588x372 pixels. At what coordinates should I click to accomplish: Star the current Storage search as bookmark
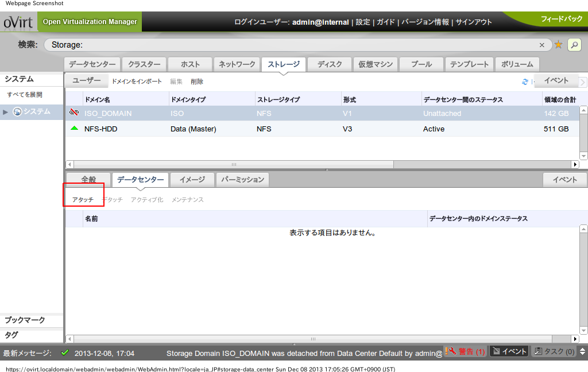558,44
